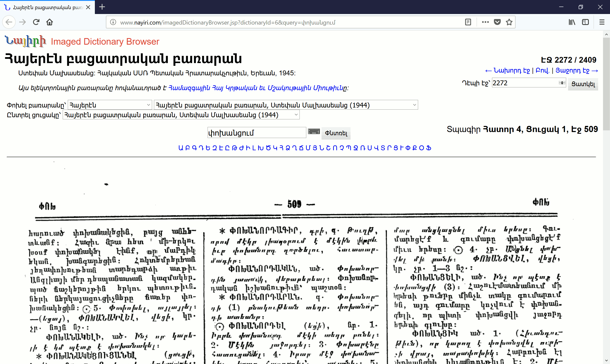610x364 pixels.
Task: Bookmark this page with star icon
Action: tap(509, 22)
